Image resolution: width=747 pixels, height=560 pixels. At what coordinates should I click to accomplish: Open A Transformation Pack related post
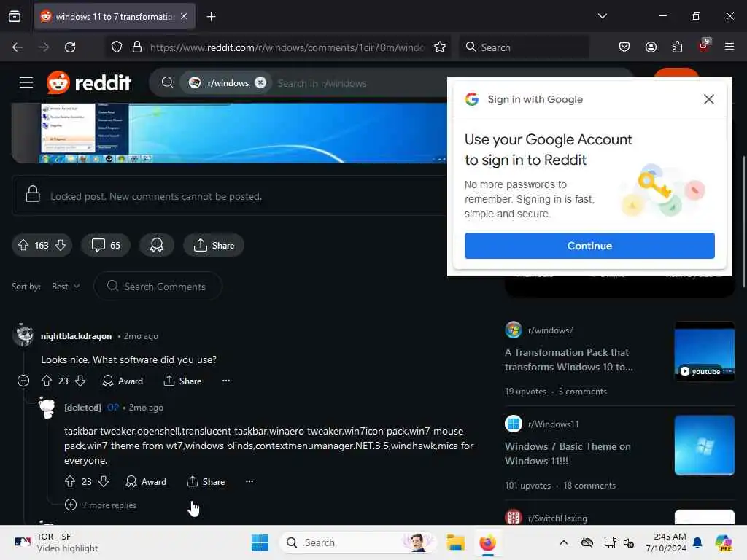(569, 359)
